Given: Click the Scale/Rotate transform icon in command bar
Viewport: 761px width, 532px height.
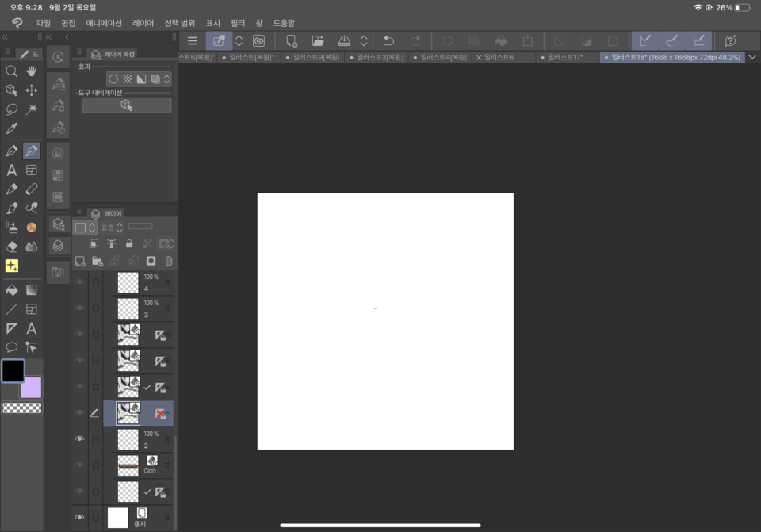Looking at the screenshot, I should [x=528, y=40].
